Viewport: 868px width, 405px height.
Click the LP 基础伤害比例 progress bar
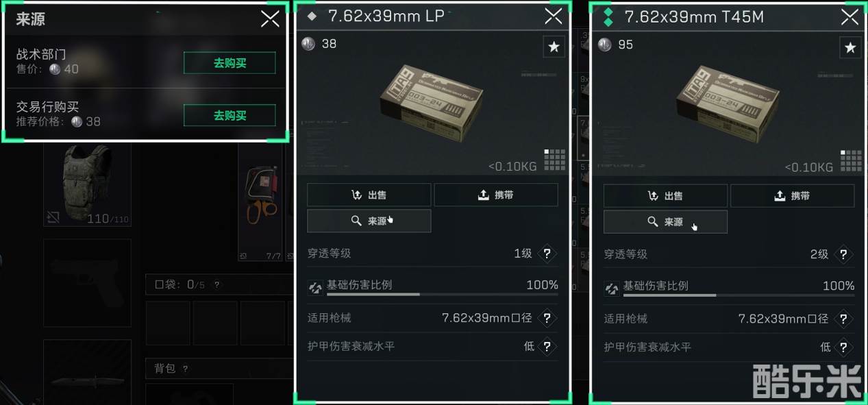443,295
